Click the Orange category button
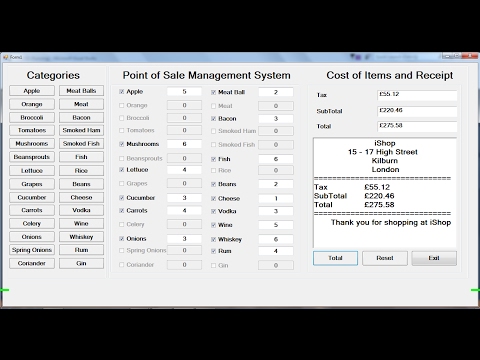 [32, 104]
